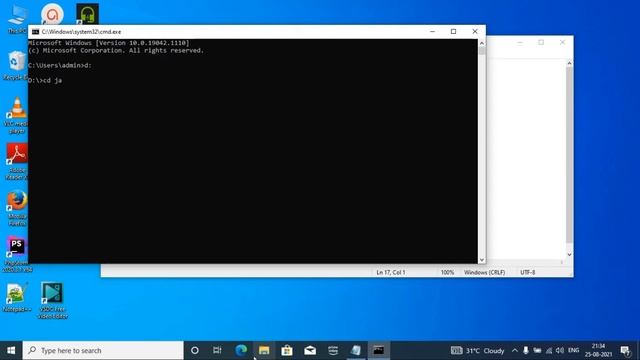The image size is (640, 360).
Task: Click the Notepad vertical scrollbar thumb
Action: pos(569,155)
